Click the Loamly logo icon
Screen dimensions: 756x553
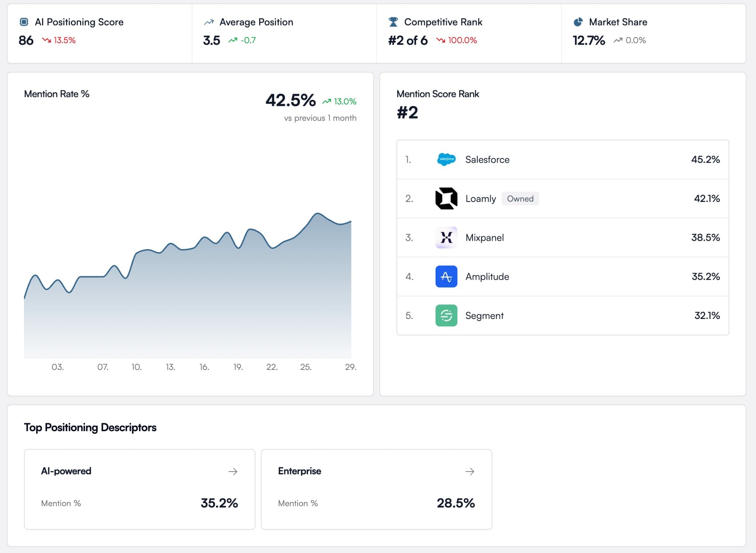(x=446, y=199)
